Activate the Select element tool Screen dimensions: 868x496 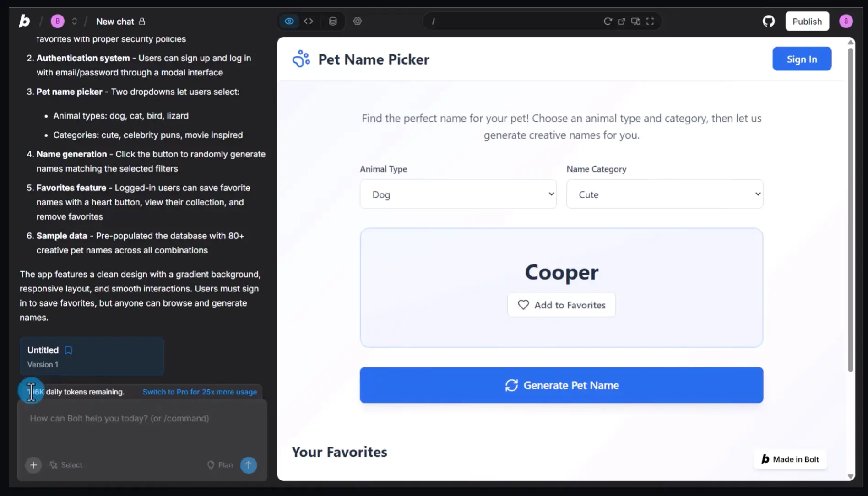(x=66, y=465)
